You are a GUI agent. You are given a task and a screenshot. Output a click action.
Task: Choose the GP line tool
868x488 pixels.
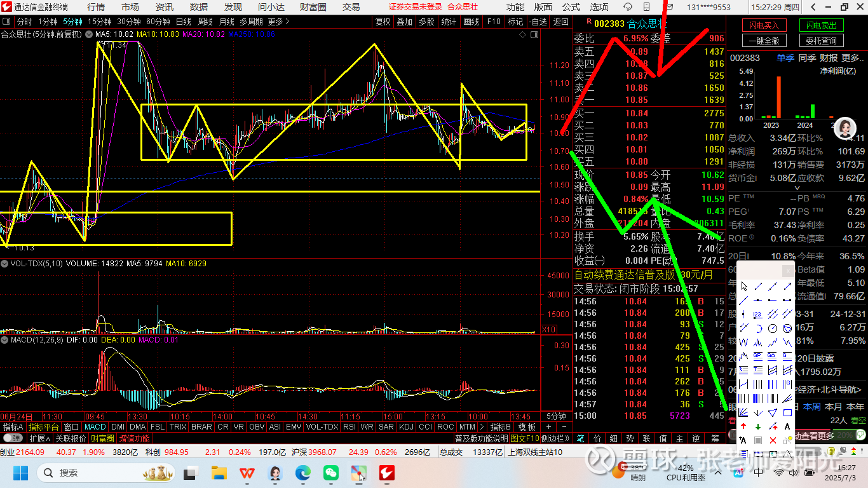(758, 356)
